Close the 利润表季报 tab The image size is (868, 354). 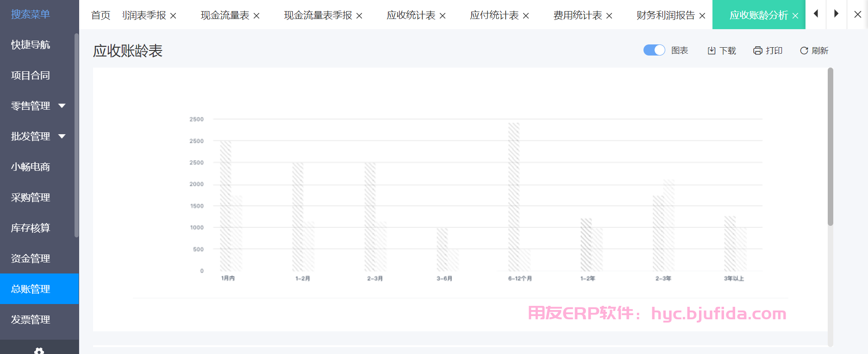point(173,16)
